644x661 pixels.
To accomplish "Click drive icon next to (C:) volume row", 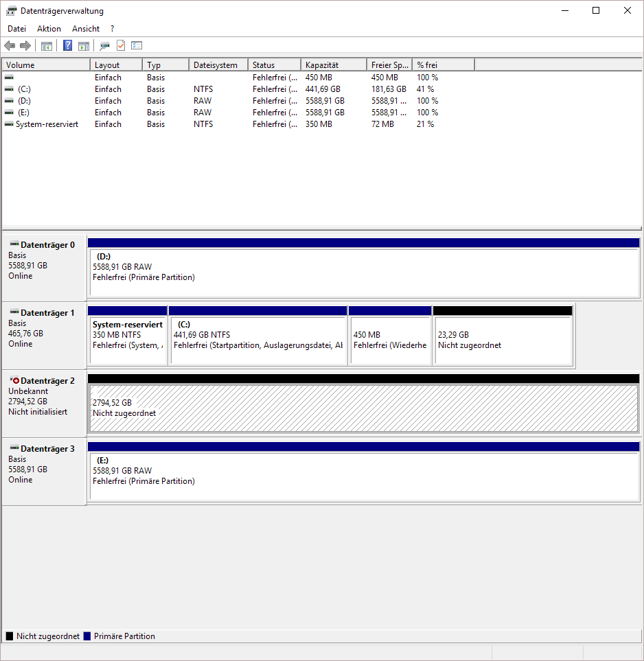I will coord(9,89).
